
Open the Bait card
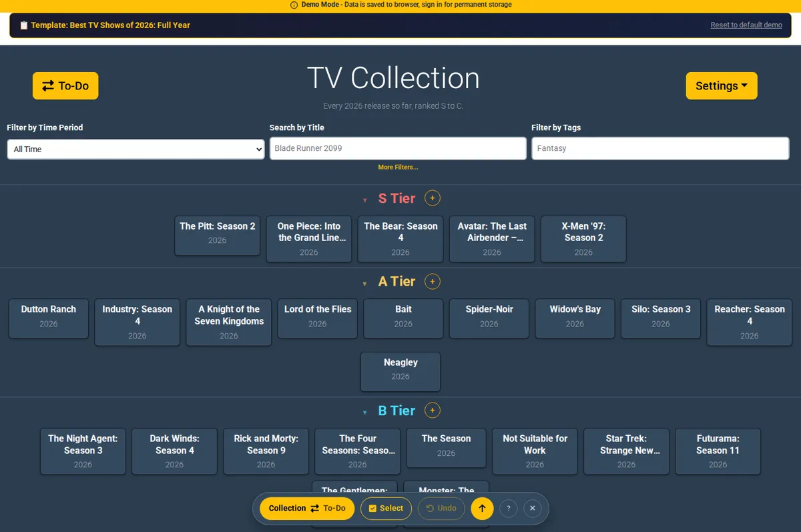(403, 318)
